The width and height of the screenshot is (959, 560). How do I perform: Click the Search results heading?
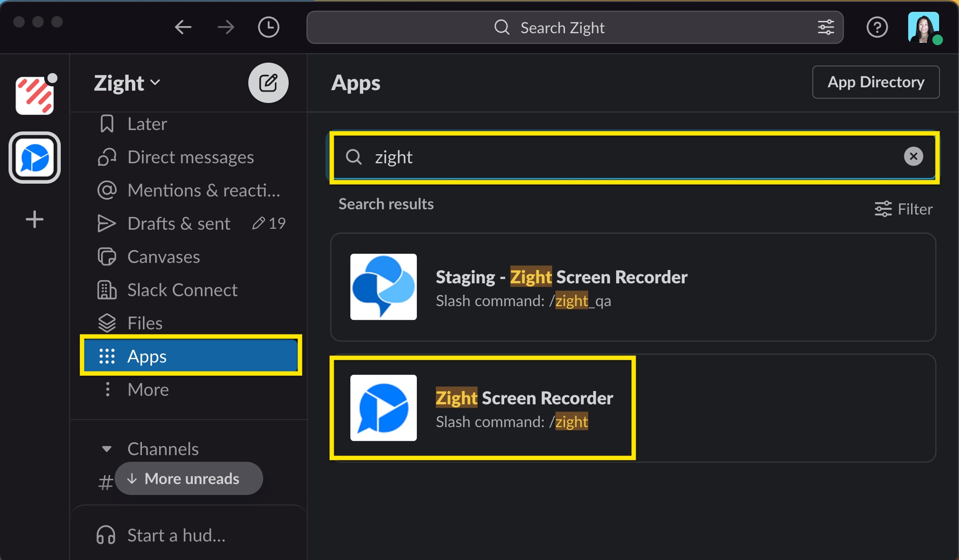[x=386, y=204]
